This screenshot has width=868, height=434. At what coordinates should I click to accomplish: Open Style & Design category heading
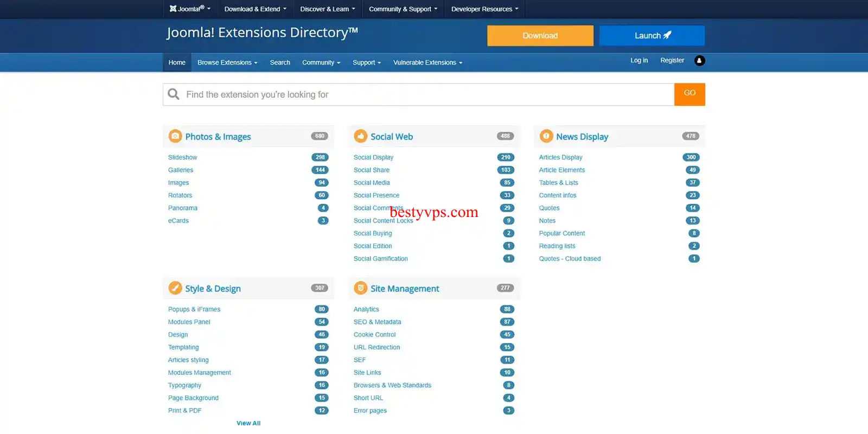click(213, 289)
